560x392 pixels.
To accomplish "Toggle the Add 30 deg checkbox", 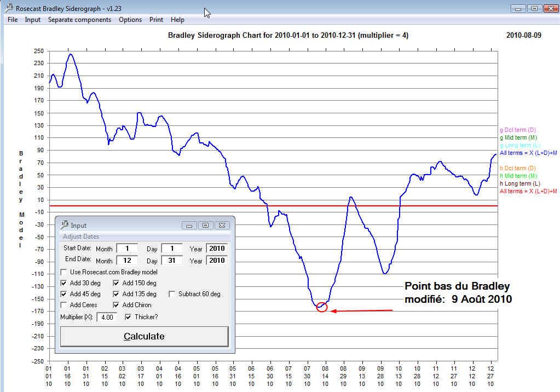I will [x=65, y=283].
